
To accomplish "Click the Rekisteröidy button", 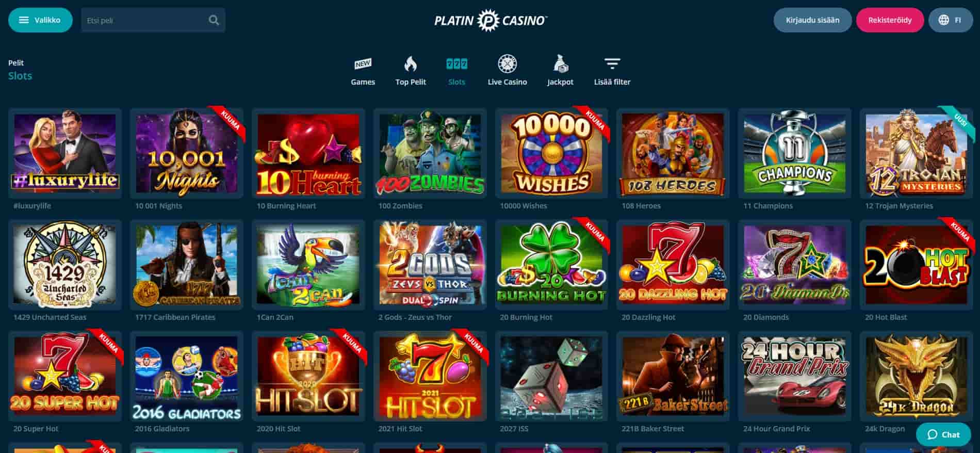I will pyautogui.click(x=890, y=20).
